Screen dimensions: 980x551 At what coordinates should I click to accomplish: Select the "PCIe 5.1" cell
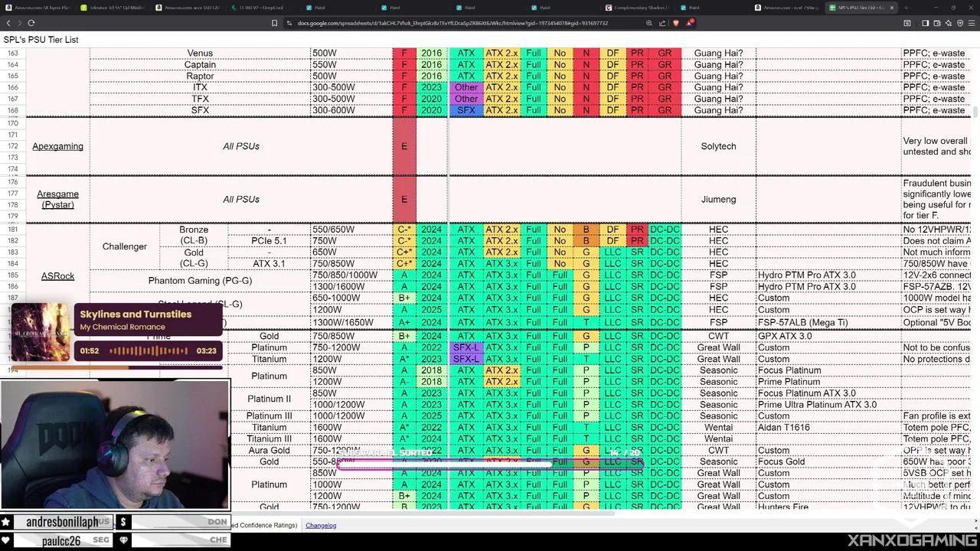coord(269,241)
